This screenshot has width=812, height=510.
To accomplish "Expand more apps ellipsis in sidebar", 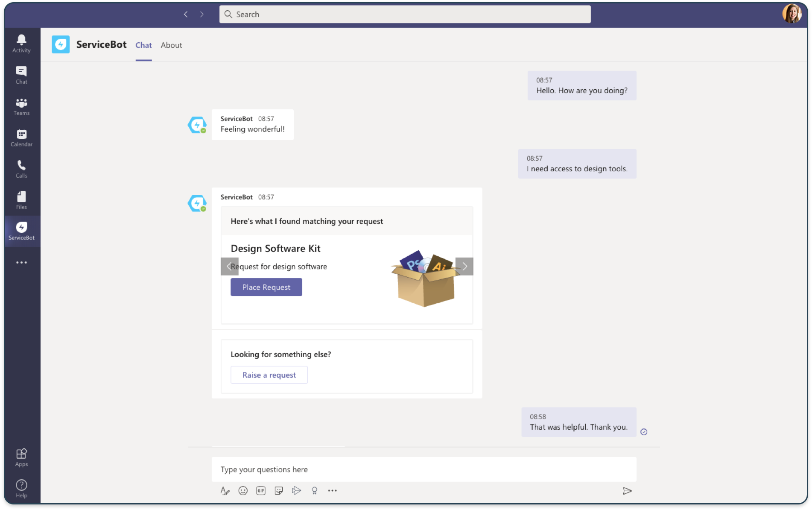I will point(21,262).
